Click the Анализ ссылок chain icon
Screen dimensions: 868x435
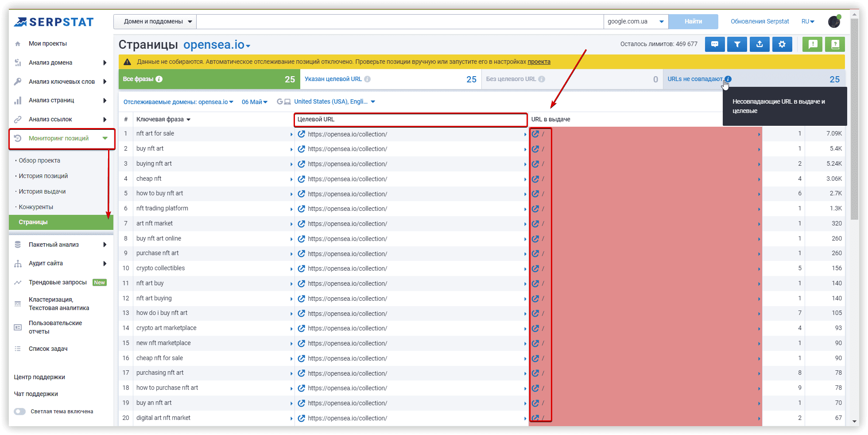click(x=18, y=119)
